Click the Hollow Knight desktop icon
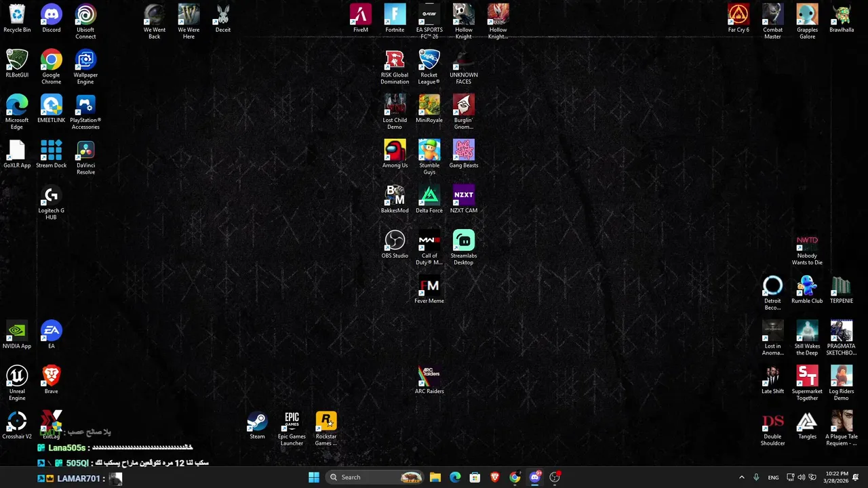The image size is (868, 488). coord(464,22)
